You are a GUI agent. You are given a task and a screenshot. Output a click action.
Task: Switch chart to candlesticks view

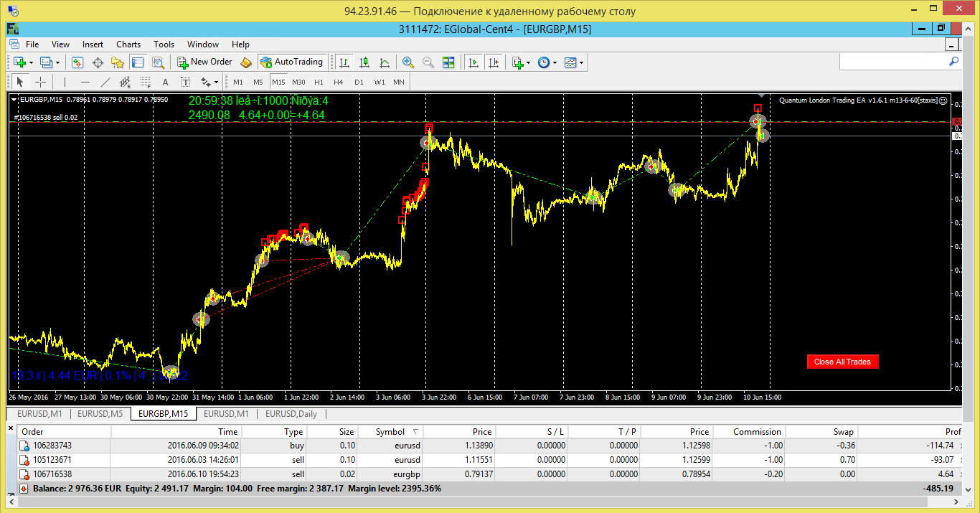[x=364, y=62]
